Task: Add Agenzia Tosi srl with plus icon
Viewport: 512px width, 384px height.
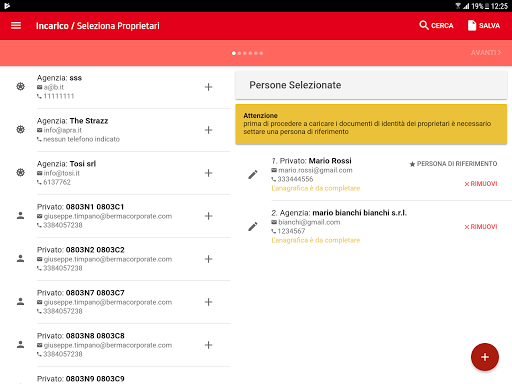Action: pos(209,173)
